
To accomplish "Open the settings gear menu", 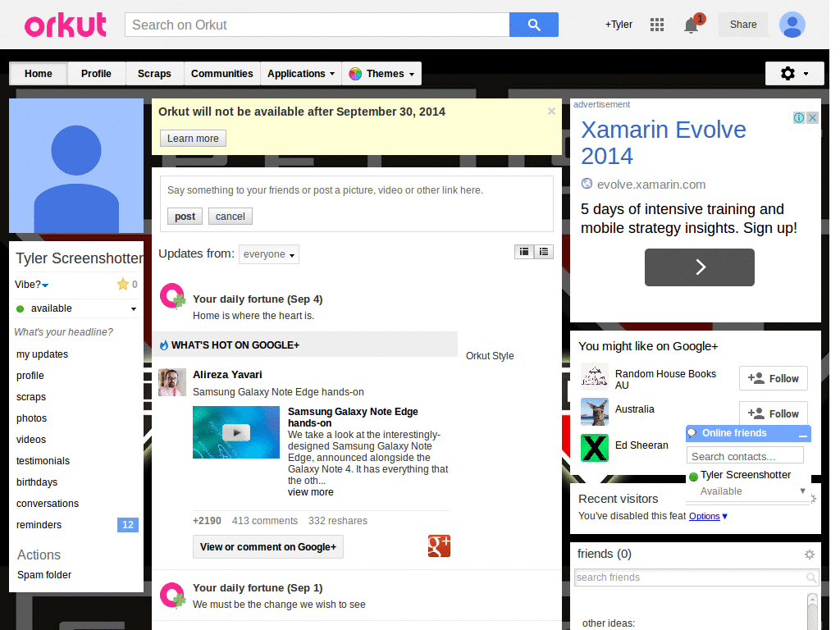I will click(794, 73).
